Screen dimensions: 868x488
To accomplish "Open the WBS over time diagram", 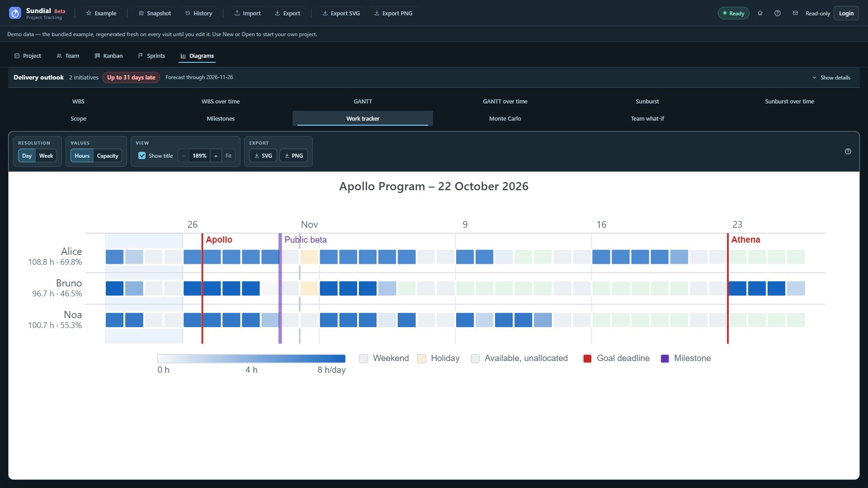I will [x=221, y=101].
